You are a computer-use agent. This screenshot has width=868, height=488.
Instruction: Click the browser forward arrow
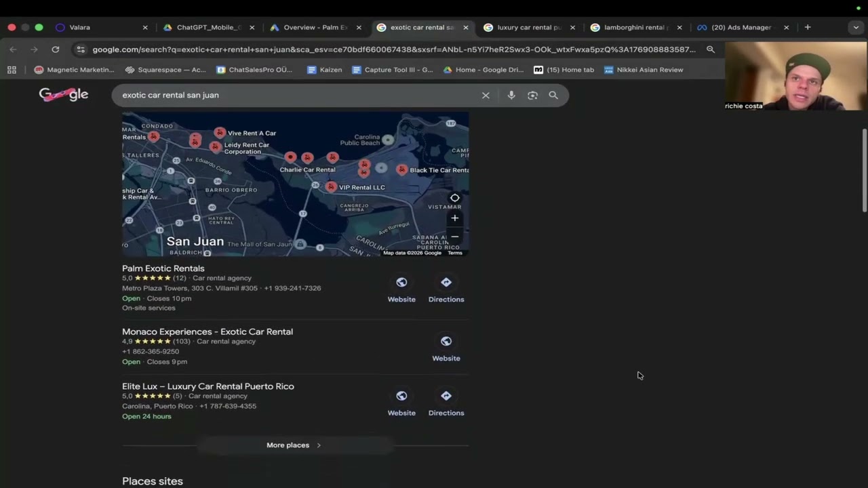(x=34, y=49)
